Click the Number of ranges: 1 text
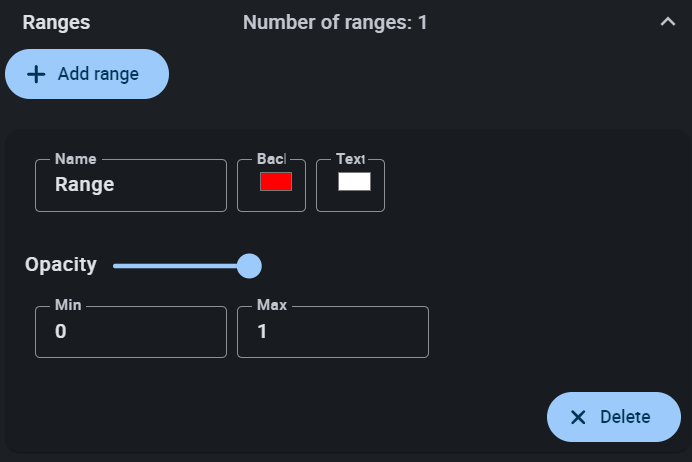 pyautogui.click(x=335, y=22)
